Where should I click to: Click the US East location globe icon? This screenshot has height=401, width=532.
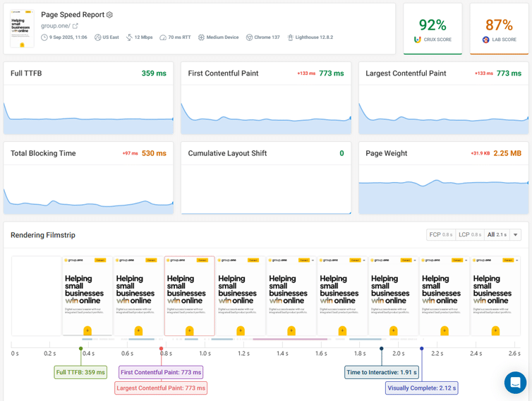click(x=97, y=37)
